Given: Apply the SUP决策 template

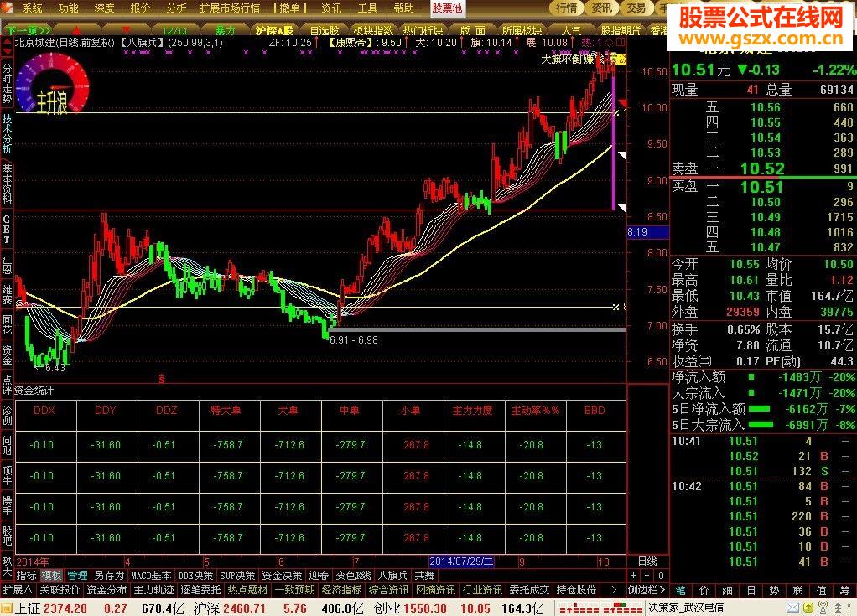Looking at the screenshot, I should [x=238, y=576].
